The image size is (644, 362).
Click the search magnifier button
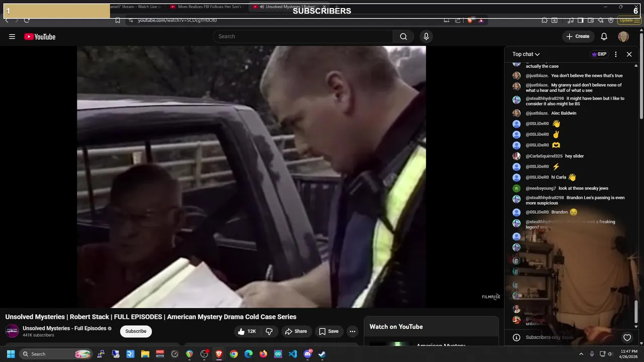(x=404, y=36)
